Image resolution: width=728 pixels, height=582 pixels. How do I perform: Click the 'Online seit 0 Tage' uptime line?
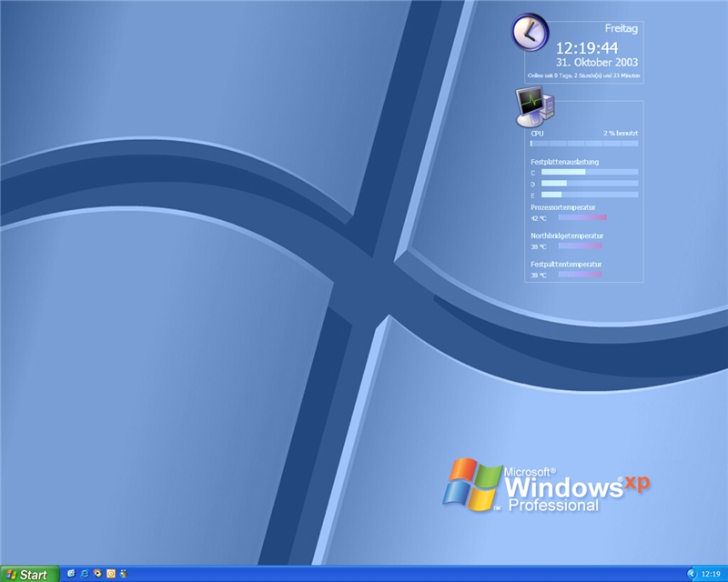583,75
